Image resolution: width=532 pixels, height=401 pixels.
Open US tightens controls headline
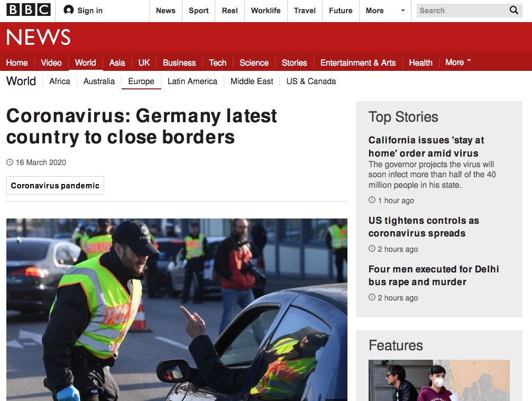424,227
